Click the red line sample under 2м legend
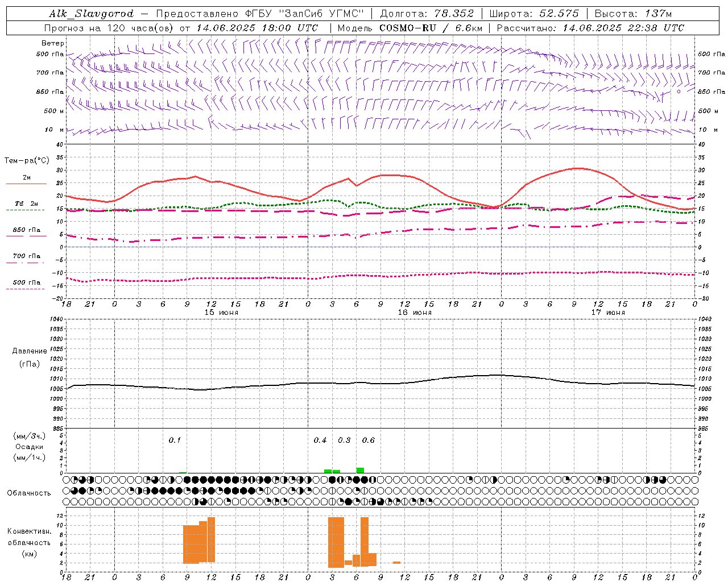Image resolution: width=728 pixels, height=582 pixels. tap(26, 184)
